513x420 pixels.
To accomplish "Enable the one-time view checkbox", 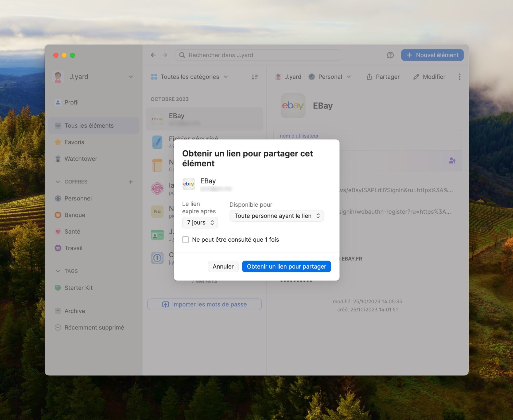I will pos(185,240).
